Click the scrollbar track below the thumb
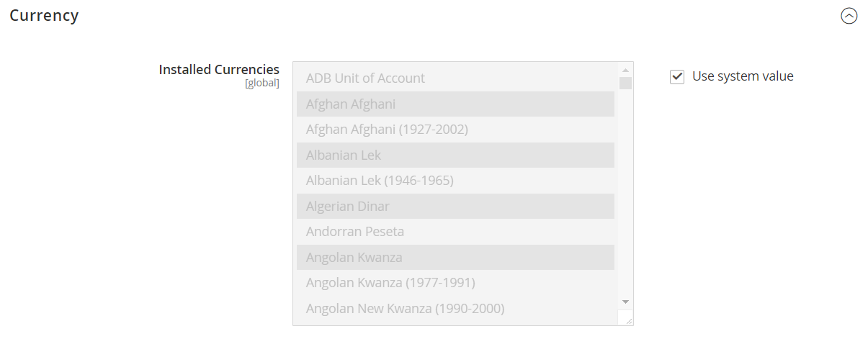Image resolution: width=868 pixels, height=339 pixels. pos(625,192)
